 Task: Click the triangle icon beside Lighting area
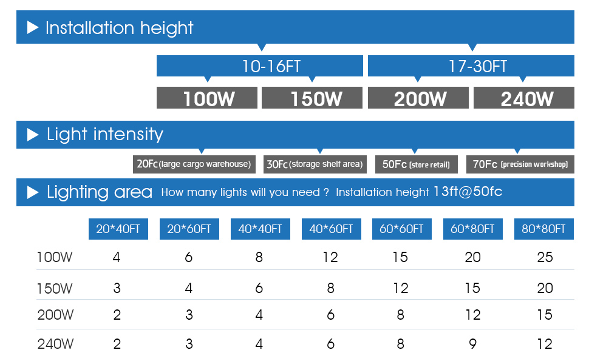pyautogui.click(x=33, y=192)
